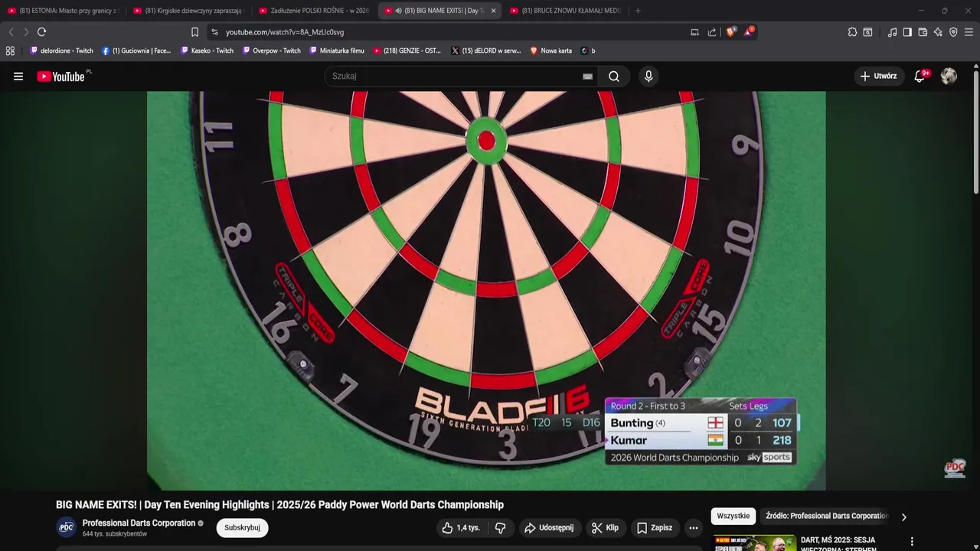Open the site settings icon in address bar
This screenshot has height=551, width=980.
point(214,32)
